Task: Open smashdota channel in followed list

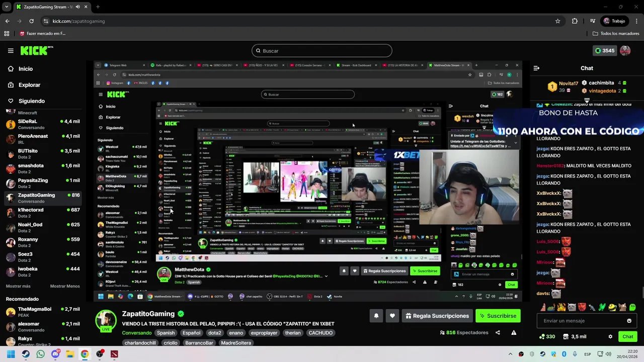Action: tap(43, 168)
